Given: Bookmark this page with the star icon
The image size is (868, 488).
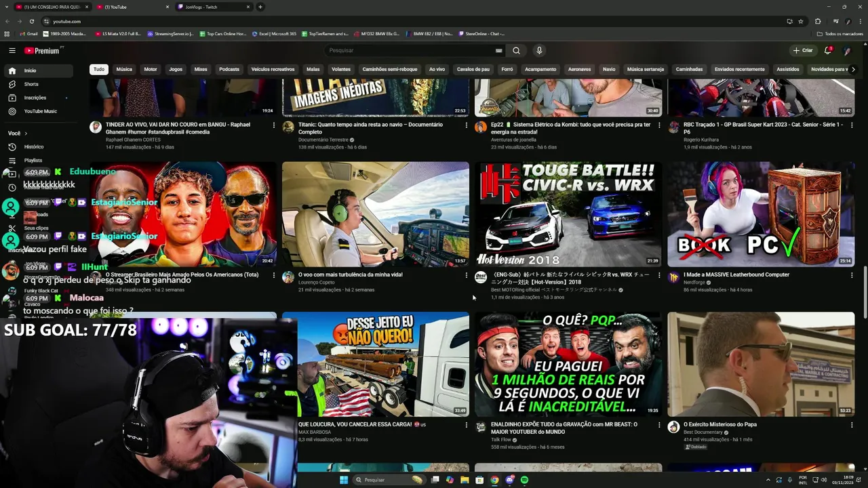Looking at the screenshot, I should click(x=801, y=21).
